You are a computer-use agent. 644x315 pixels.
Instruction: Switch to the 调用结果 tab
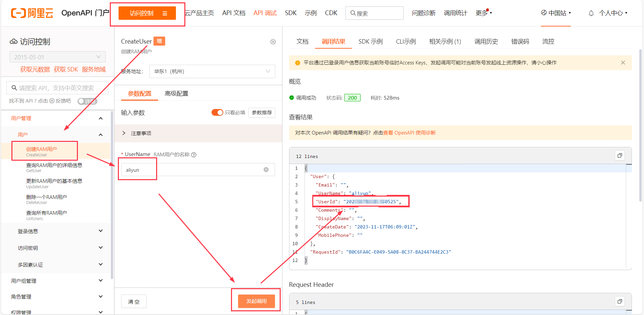(333, 41)
